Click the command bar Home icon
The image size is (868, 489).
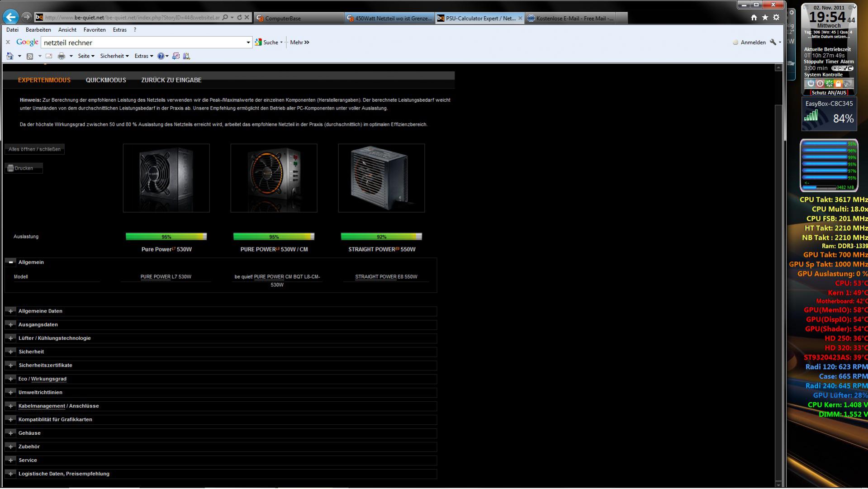click(10, 56)
